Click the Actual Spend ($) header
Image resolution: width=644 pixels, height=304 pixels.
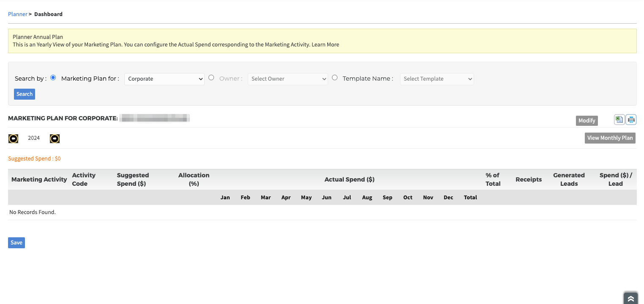349,179
